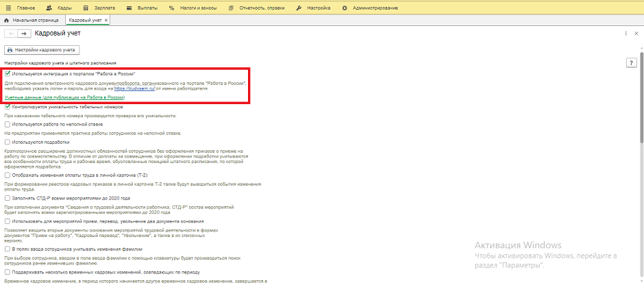Click text about проверка его уникальности
This screenshot has width=644, height=285.
pos(90,116)
